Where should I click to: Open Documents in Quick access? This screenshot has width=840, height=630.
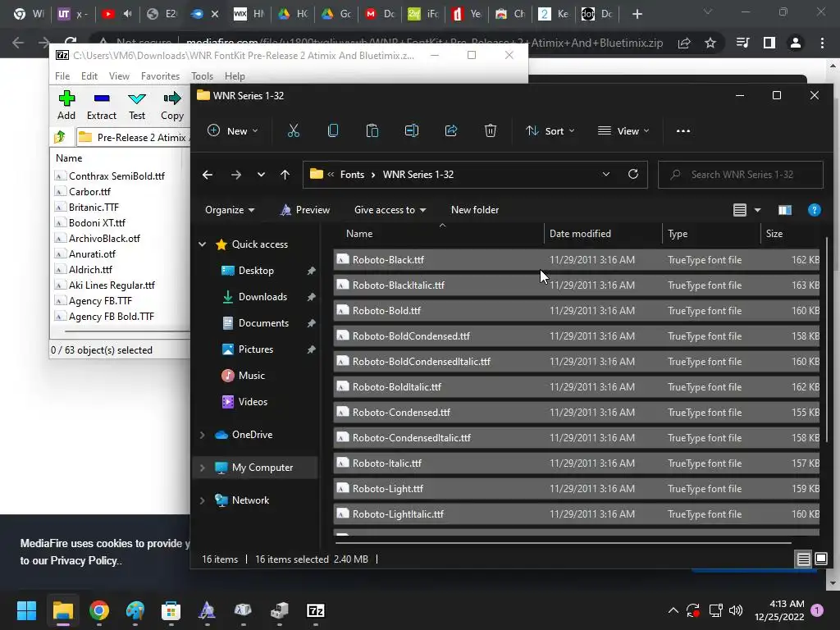[x=263, y=323]
